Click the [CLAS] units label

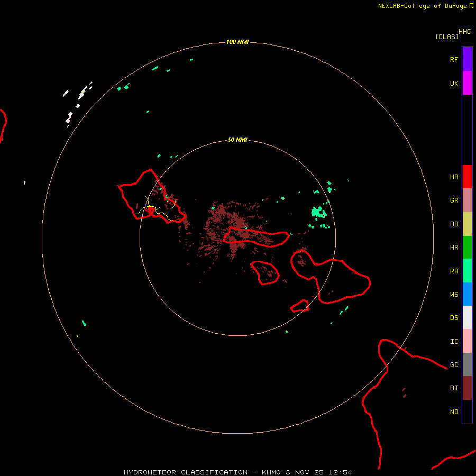[x=447, y=36]
